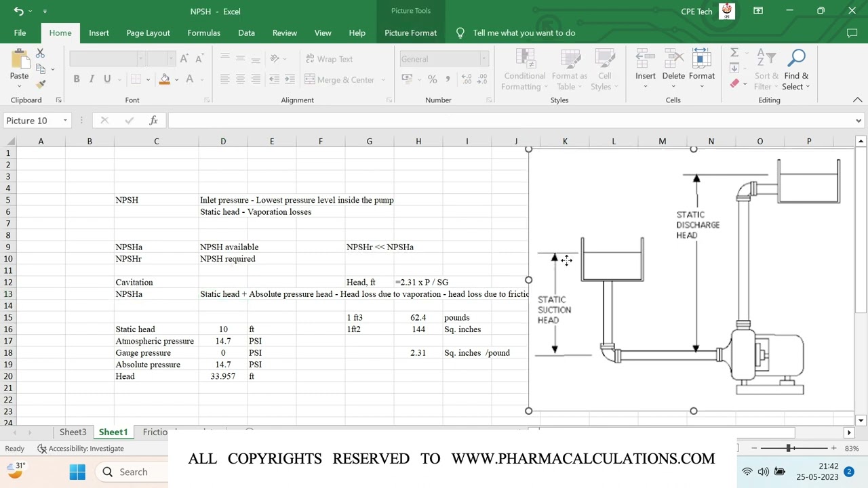Click the Fill down arrow icon
This screenshot has height=488, width=868.
tap(734, 68)
